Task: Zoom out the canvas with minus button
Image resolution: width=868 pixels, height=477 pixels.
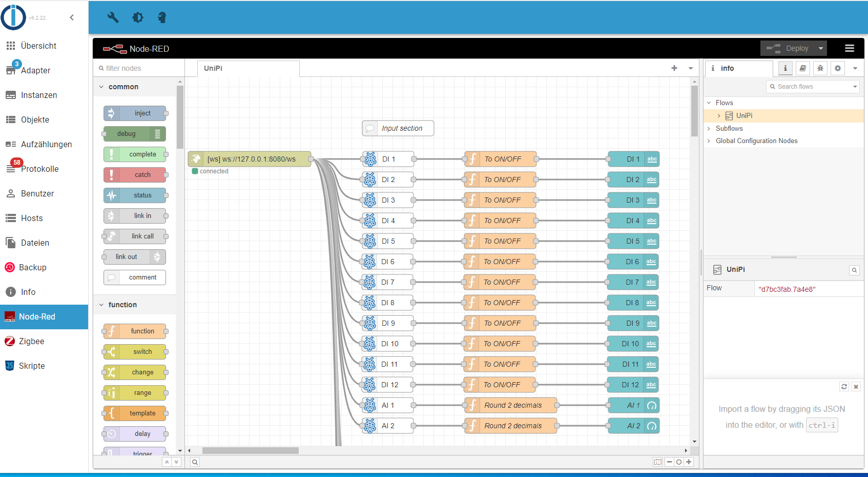Action: [670, 462]
